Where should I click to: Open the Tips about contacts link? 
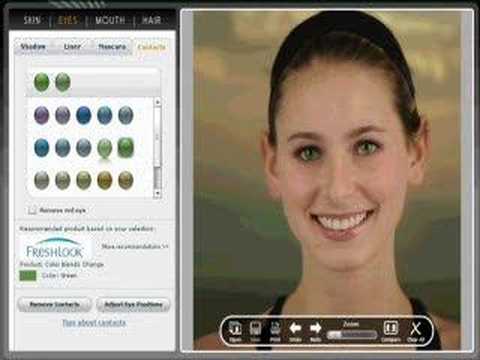(x=94, y=323)
